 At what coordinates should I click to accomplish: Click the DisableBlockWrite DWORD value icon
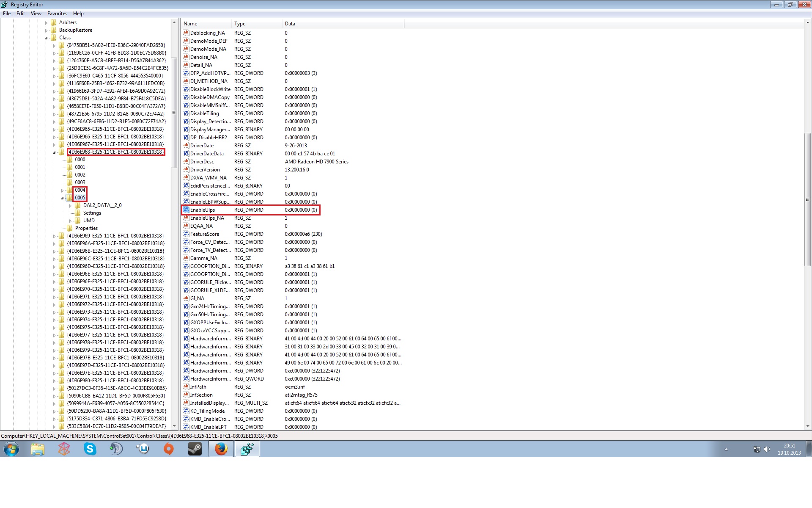186,89
